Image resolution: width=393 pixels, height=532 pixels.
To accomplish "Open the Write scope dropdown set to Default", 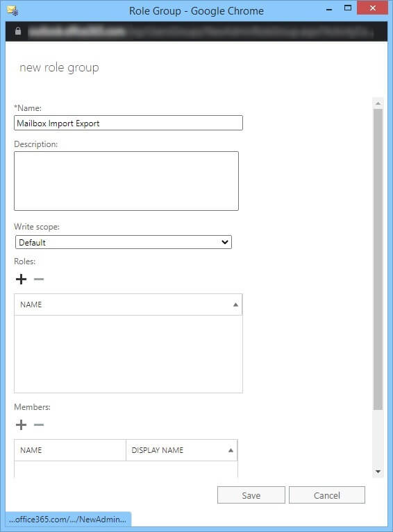I will pos(124,242).
